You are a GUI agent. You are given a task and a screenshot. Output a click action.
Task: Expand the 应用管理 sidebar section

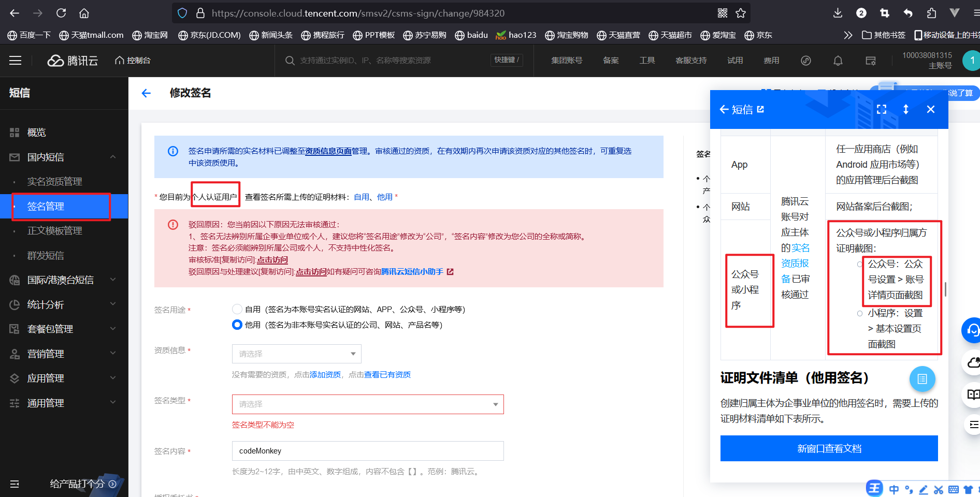pos(113,378)
